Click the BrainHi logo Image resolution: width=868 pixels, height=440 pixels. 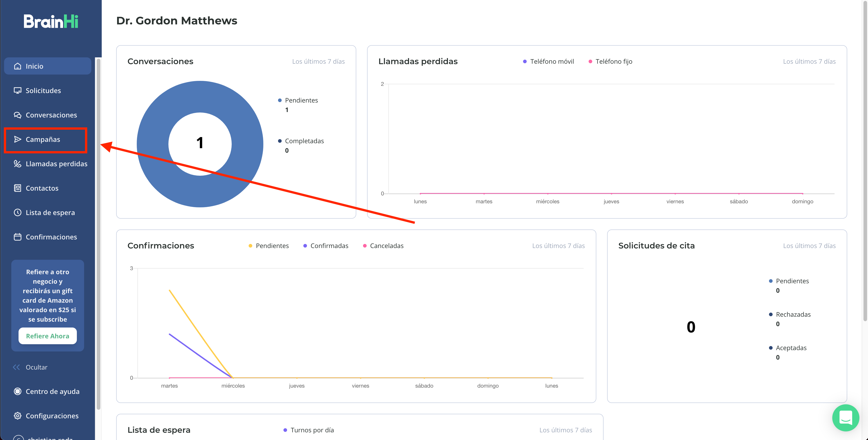point(51,21)
